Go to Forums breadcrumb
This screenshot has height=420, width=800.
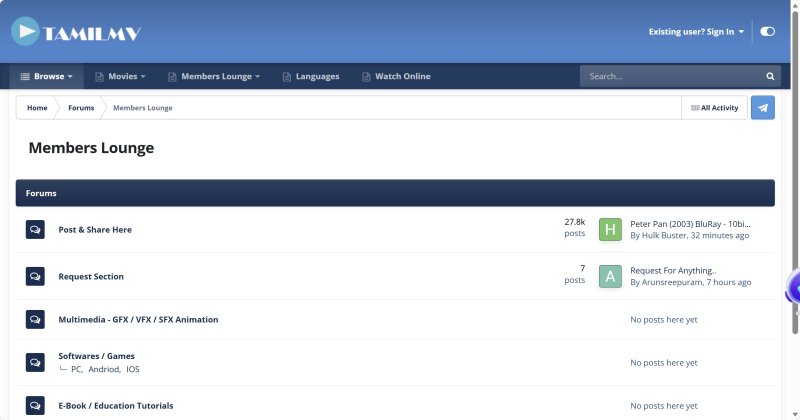pyautogui.click(x=81, y=108)
